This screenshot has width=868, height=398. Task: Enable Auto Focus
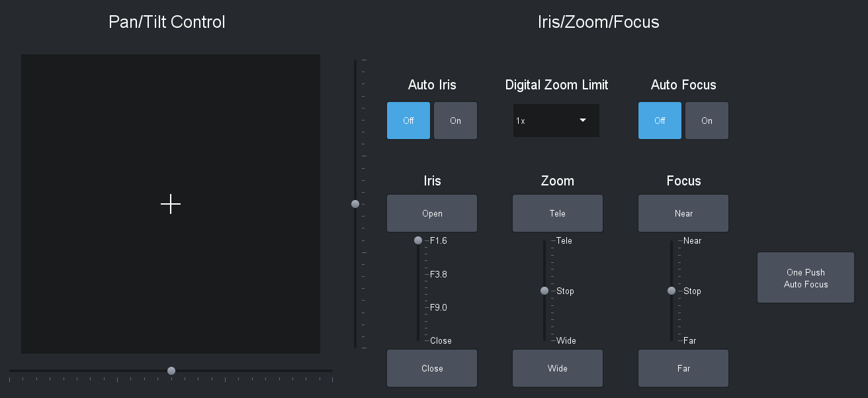[707, 121]
